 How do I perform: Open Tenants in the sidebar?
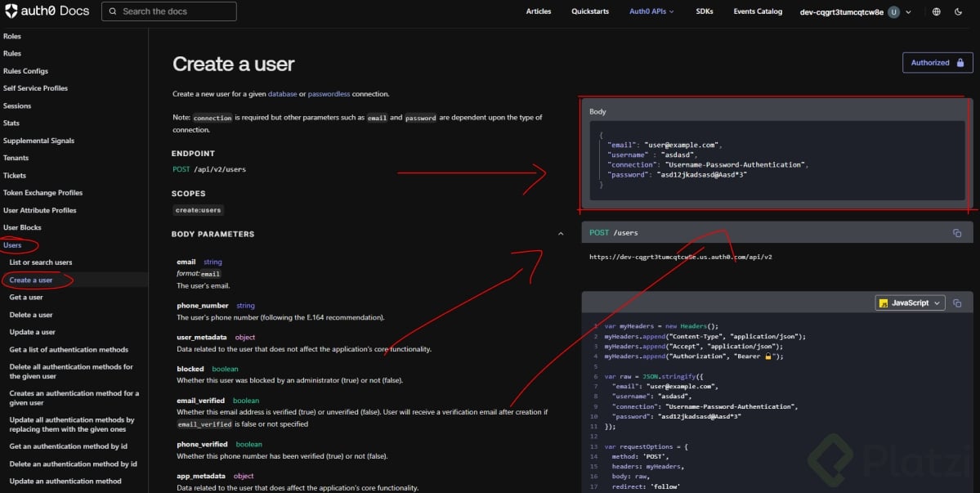(x=16, y=158)
